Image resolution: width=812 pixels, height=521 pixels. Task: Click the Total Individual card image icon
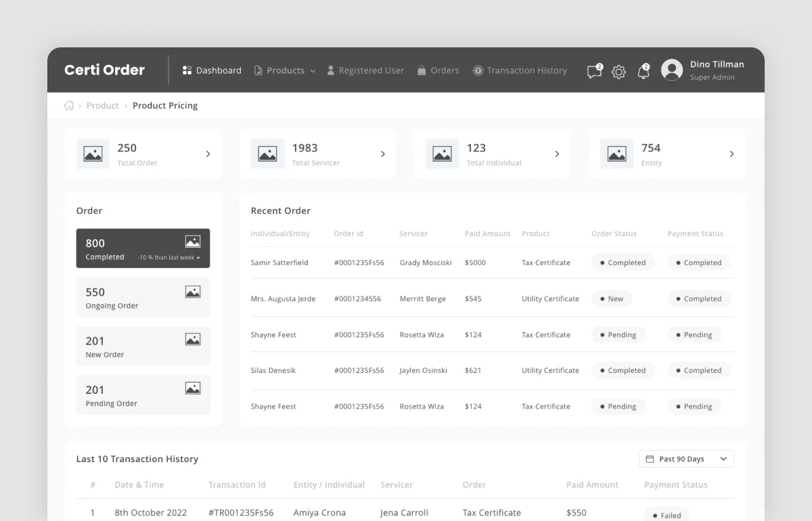pyautogui.click(x=442, y=154)
